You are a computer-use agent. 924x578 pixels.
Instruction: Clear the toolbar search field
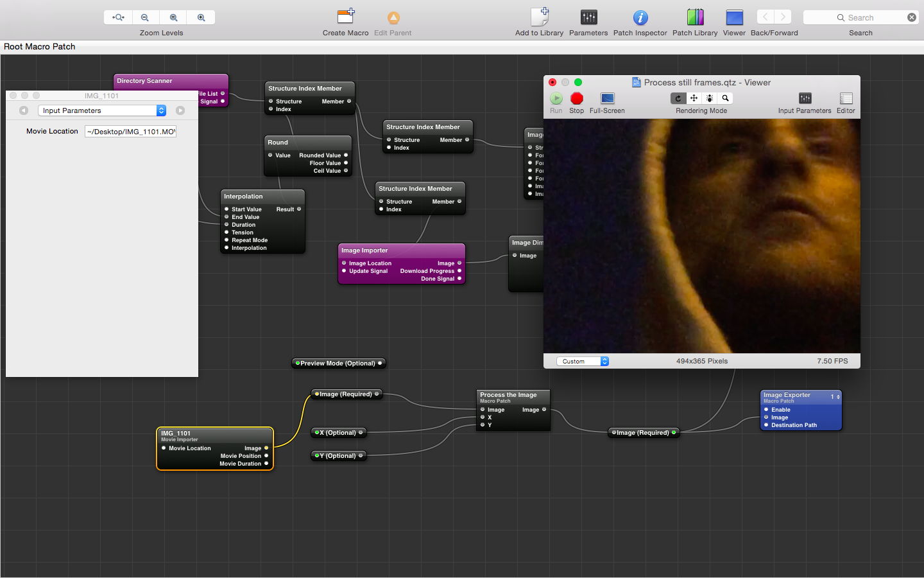[x=912, y=17]
